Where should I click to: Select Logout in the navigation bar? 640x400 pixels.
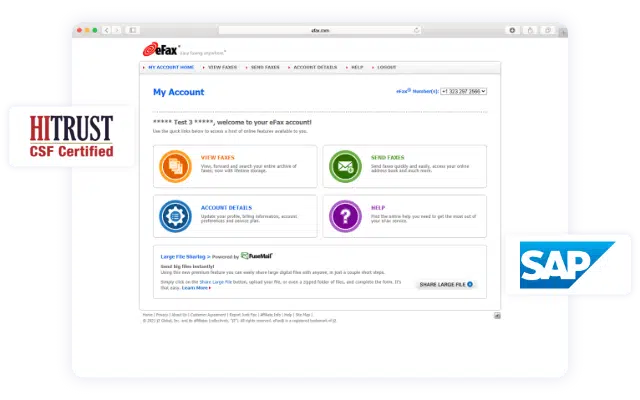pos(387,67)
